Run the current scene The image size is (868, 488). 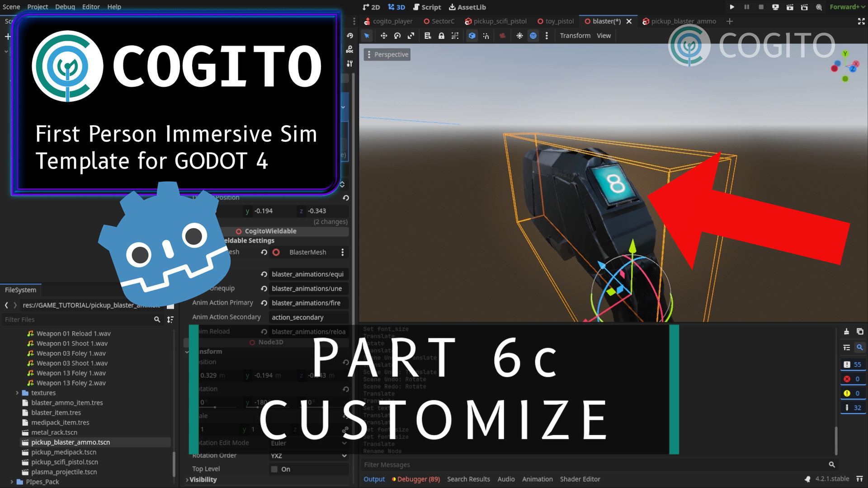pos(789,7)
